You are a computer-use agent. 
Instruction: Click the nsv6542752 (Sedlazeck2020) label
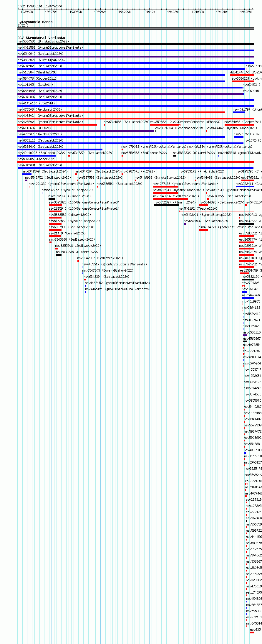point(48,178)
